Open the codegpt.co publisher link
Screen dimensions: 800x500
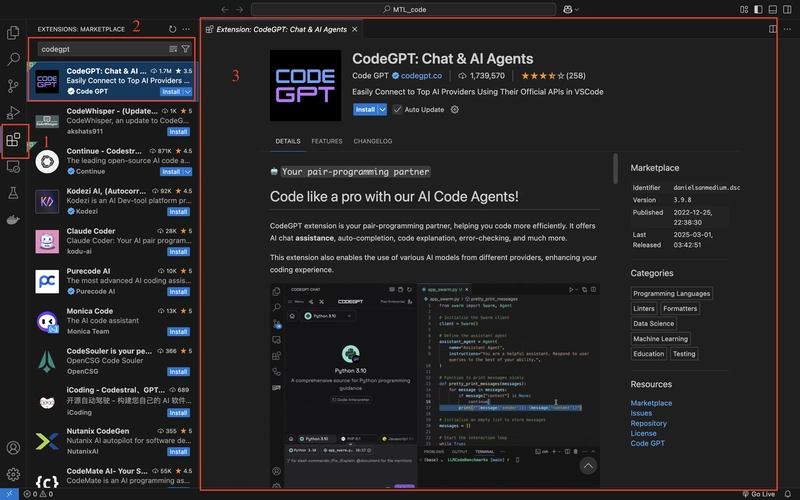pyautogui.click(x=421, y=76)
